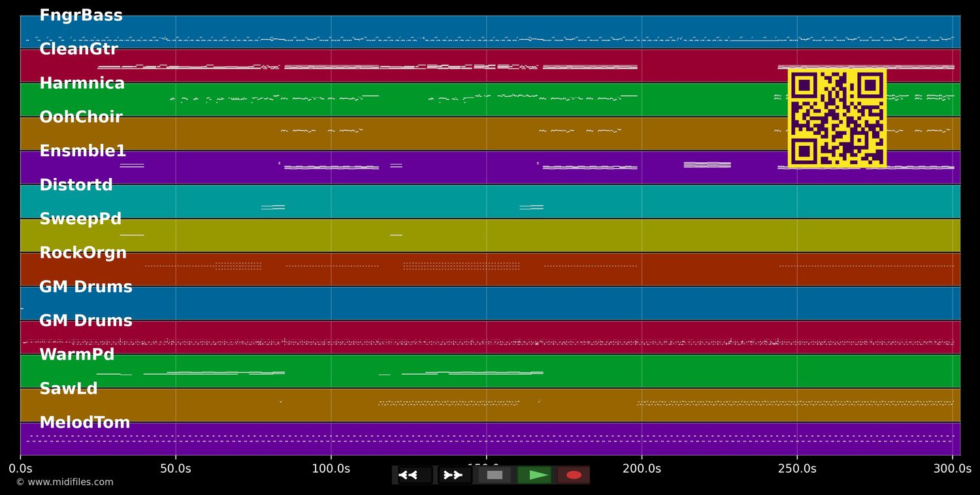The height and width of the screenshot is (495, 980).
Task: Jump to the 200.0s timeline marker
Action: (x=642, y=469)
